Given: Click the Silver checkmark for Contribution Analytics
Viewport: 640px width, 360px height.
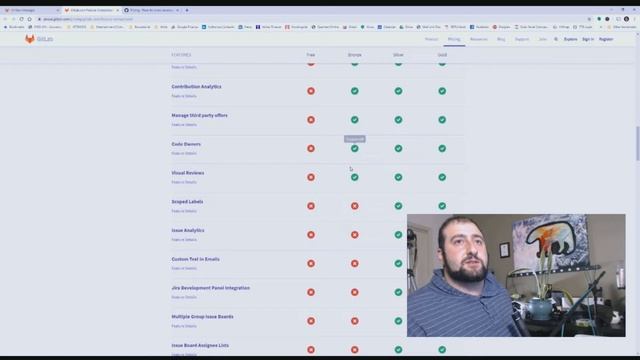Looking at the screenshot, I should pyautogui.click(x=398, y=91).
